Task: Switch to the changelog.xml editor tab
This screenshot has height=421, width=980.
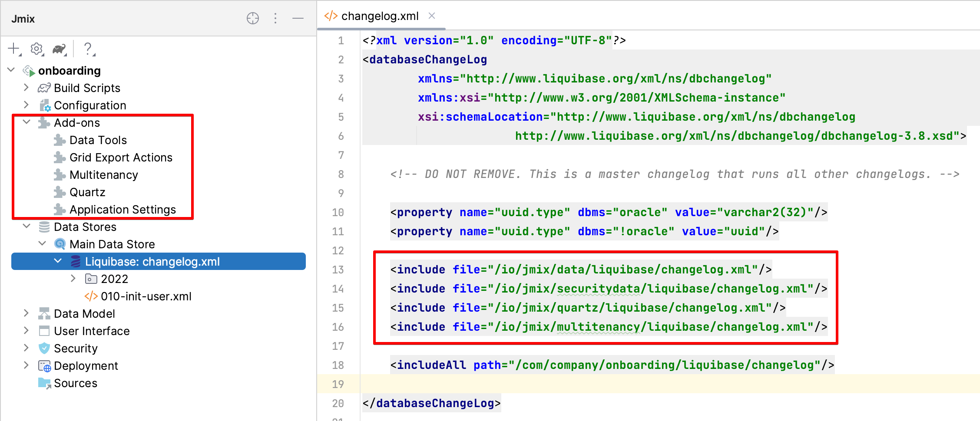Action: pyautogui.click(x=379, y=16)
